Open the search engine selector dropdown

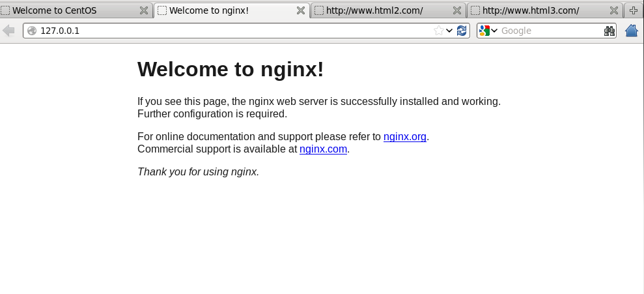click(x=494, y=31)
